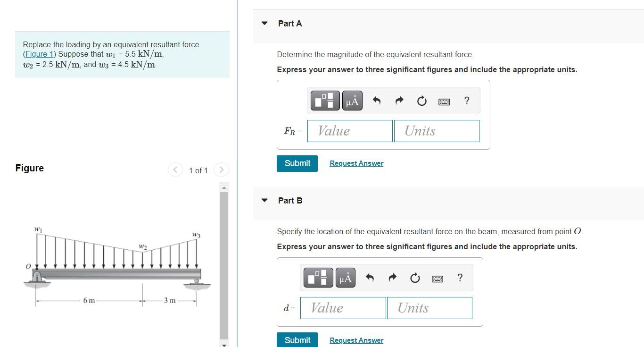Open the keyboard shortcuts icon in Part A
This screenshot has height=347, width=644.
tap(444, 101)
